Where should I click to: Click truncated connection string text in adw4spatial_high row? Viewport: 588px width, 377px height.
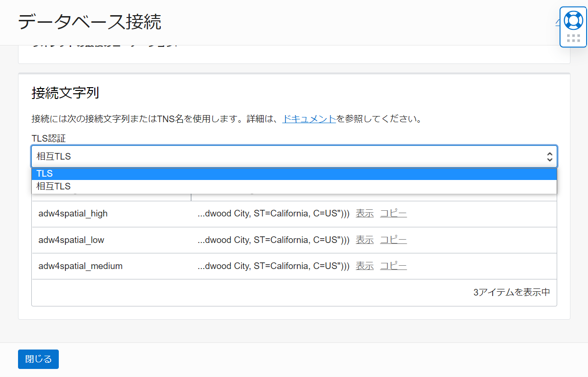click(x=273, y=214)
